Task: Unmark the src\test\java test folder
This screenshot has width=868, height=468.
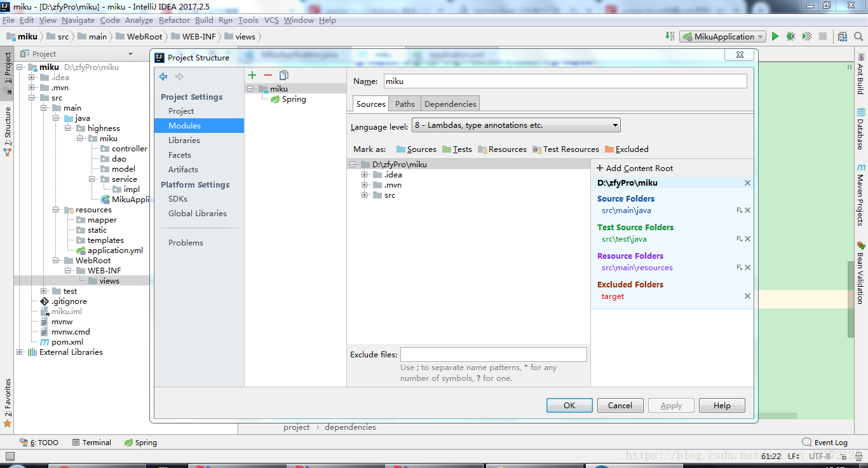Action: (x=748, y=239)
